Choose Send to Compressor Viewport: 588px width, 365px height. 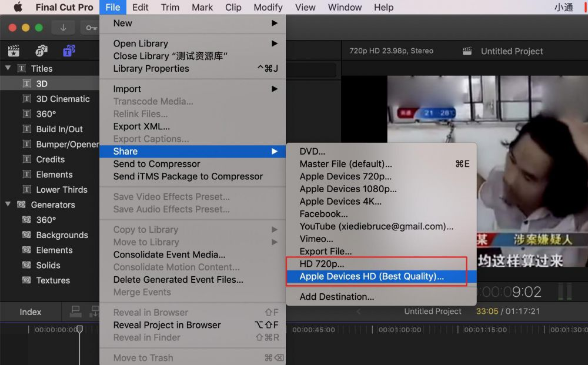192,164
